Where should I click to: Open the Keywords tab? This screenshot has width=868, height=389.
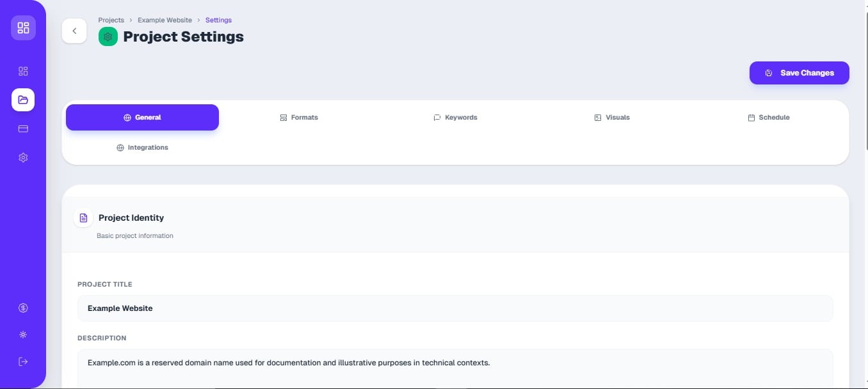[455, 118]
